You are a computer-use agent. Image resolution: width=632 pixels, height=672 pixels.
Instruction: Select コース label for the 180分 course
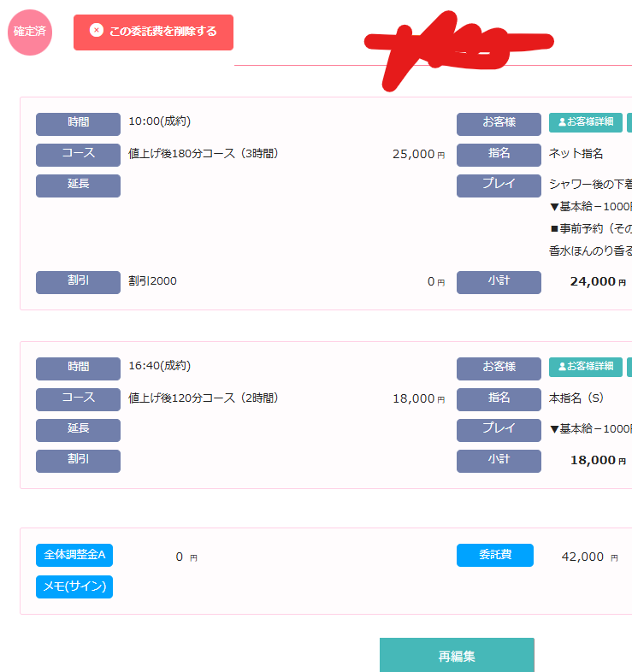click(78, 155)
